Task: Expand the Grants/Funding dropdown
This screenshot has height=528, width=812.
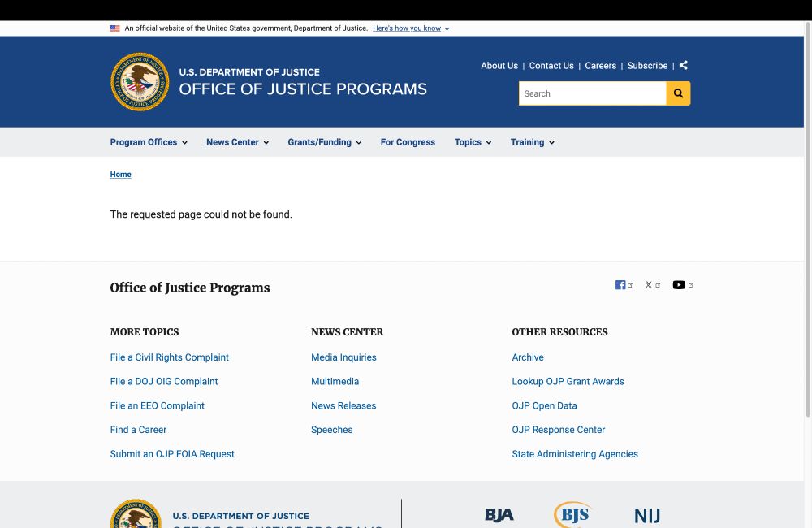Action: [x=325, y=142]
